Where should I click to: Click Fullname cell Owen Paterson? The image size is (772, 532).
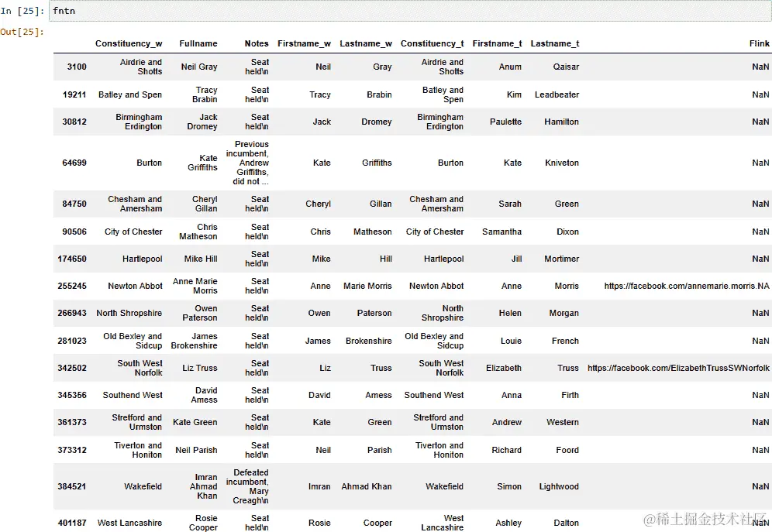coord(200,313)
